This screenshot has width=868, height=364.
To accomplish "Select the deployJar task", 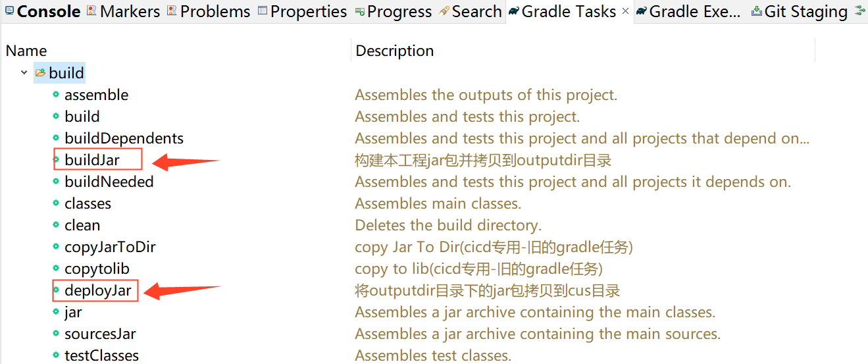I will click(x=98, y=290).
